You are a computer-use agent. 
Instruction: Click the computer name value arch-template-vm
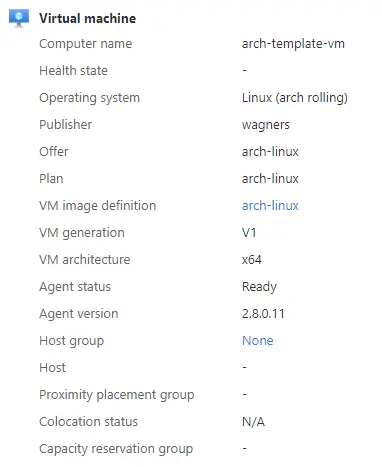293,43
